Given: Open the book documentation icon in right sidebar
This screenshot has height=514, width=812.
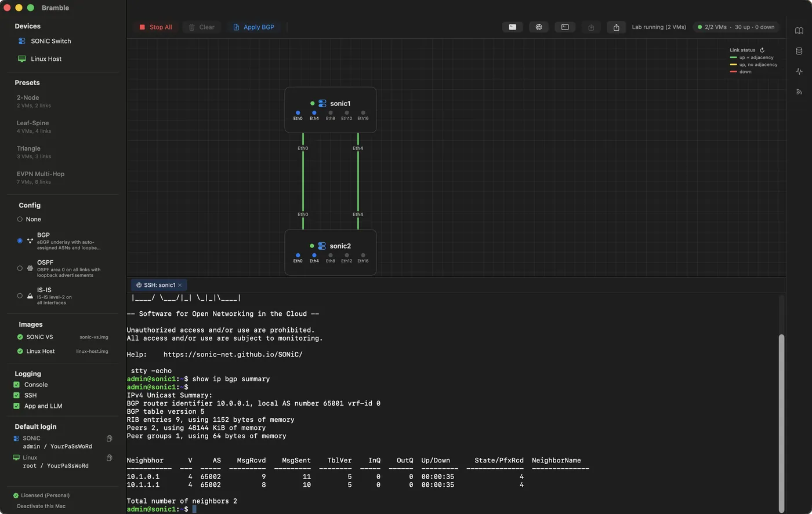Looking at the screenshot, I should [799, 31].
